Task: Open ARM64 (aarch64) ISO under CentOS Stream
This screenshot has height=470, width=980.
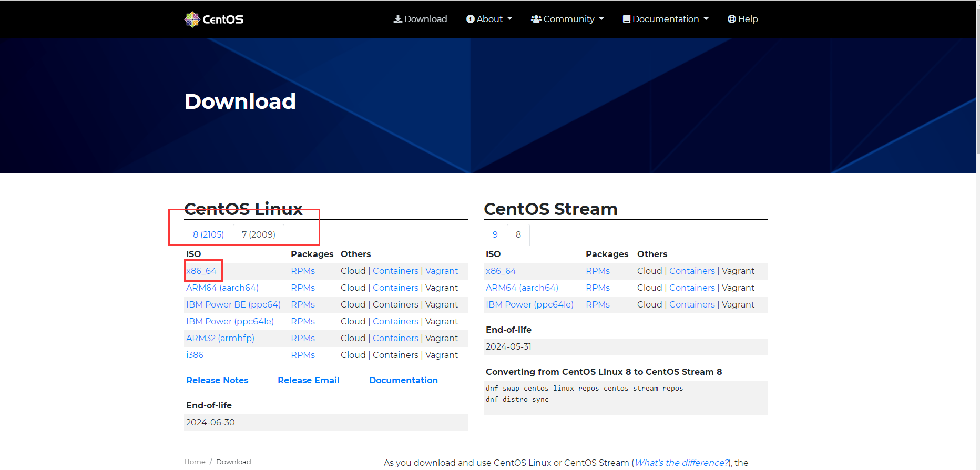Action: point(522,288)
